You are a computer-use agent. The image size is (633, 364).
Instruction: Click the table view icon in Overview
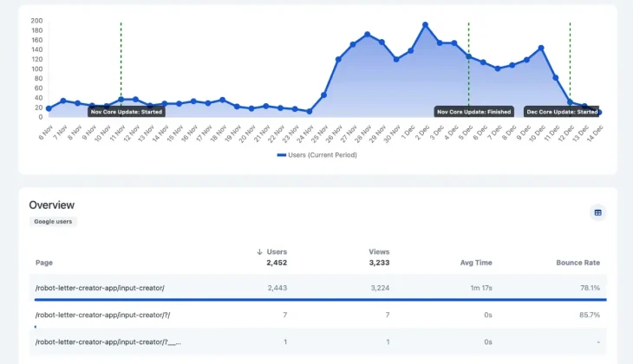click(597, 212)
